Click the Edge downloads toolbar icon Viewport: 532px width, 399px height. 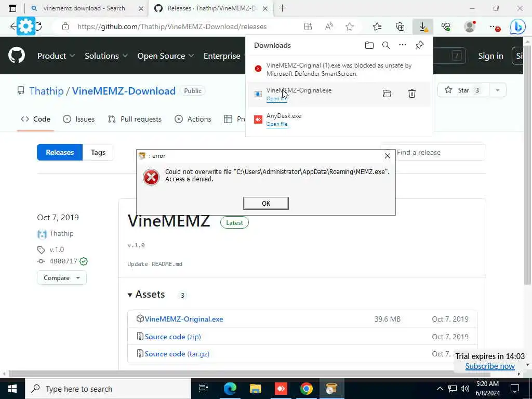[x=423, y=27]
